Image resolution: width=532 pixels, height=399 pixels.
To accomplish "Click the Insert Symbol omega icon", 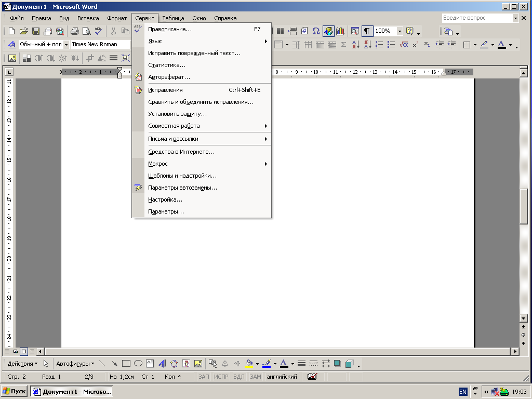I will coord(316,31).
